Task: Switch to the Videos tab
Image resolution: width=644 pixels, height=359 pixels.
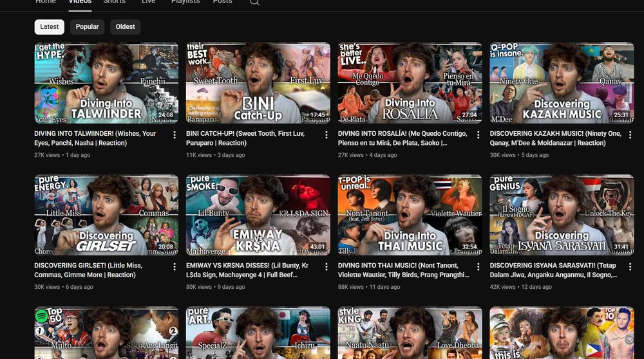Action: [80, 2]
